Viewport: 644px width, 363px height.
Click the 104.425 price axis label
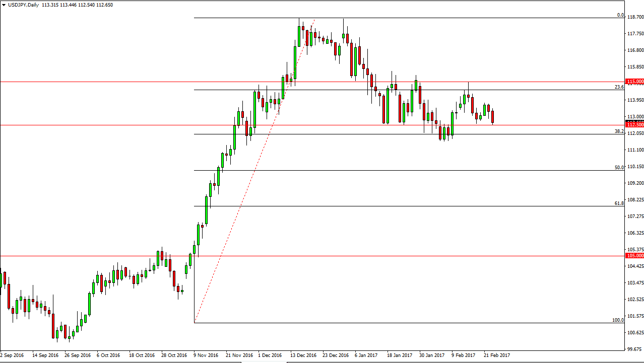(635, 266)
